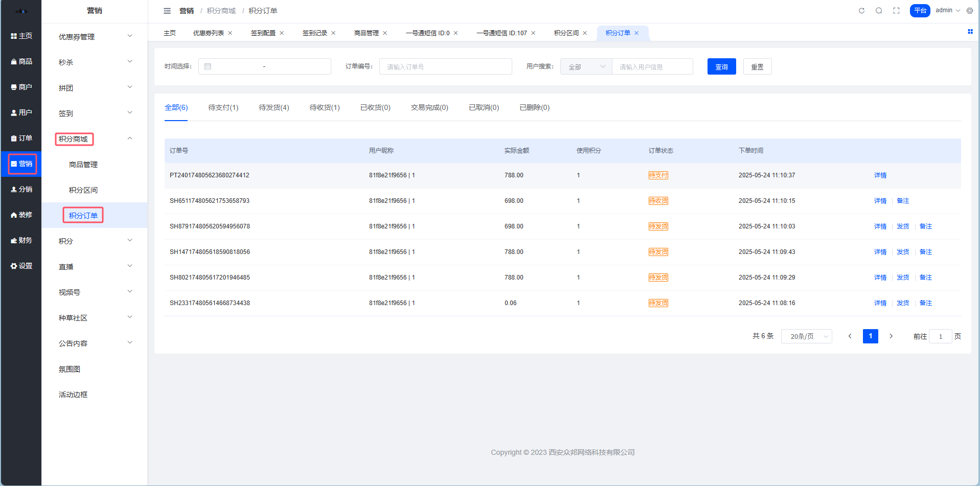Close the 优惠券列表 tab
The image size is (980, 486).
click(230, 33)
